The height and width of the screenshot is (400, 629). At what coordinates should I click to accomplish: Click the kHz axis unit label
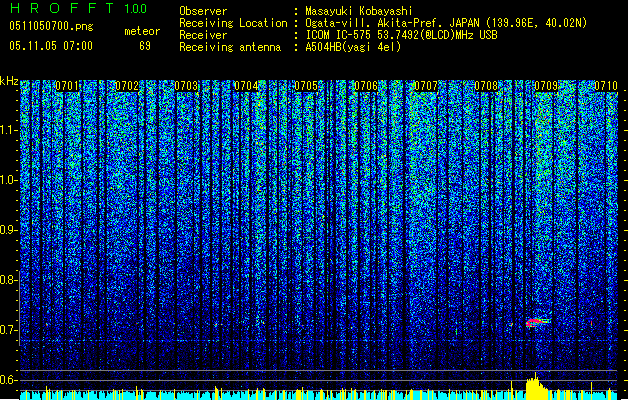coord(9,81)
